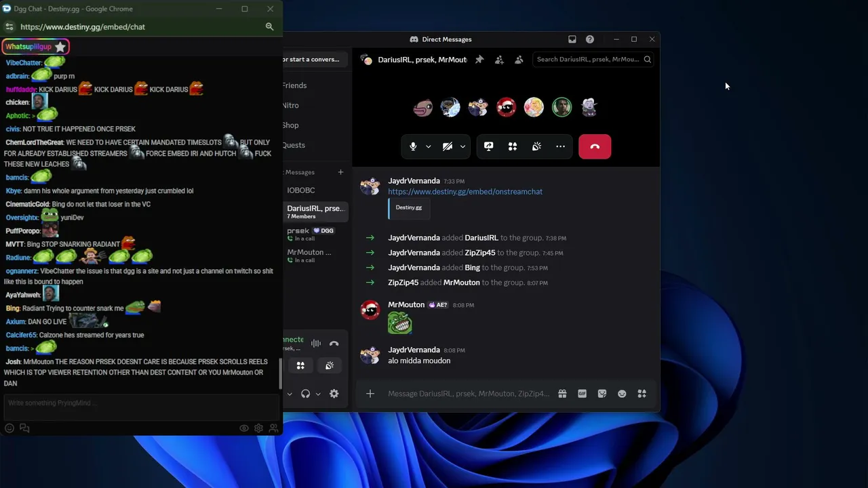Screen dimensions: 868x488
Task: Open users list icon in Dgg chat
Action: pyautogui.click(x=273, y=428)
